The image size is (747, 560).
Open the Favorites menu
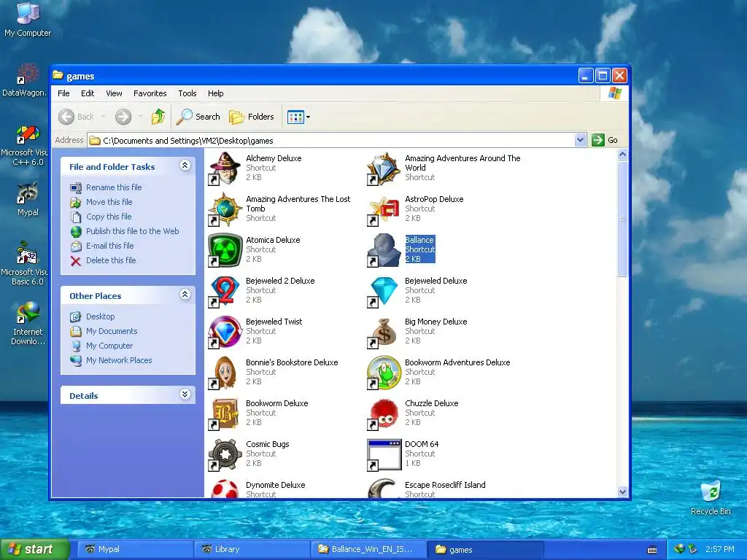[150, 93]
